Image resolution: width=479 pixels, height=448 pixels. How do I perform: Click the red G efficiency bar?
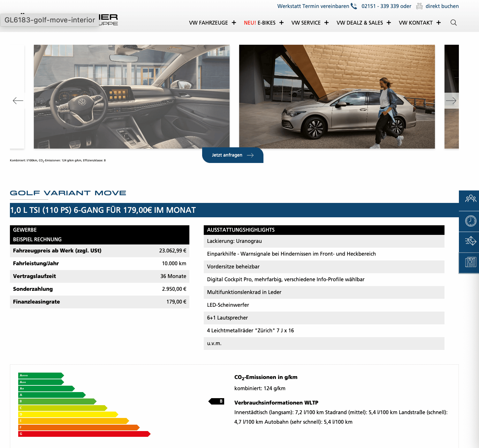point(84,434)
